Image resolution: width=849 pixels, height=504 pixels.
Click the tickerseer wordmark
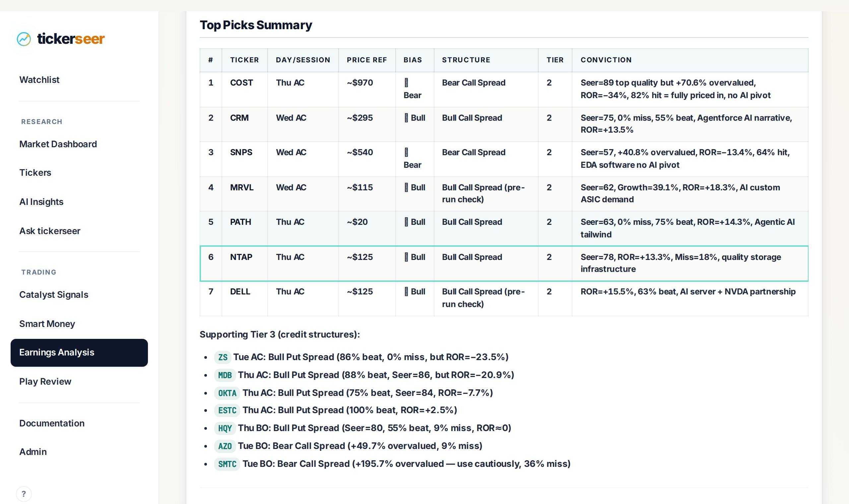coord(71,39)
